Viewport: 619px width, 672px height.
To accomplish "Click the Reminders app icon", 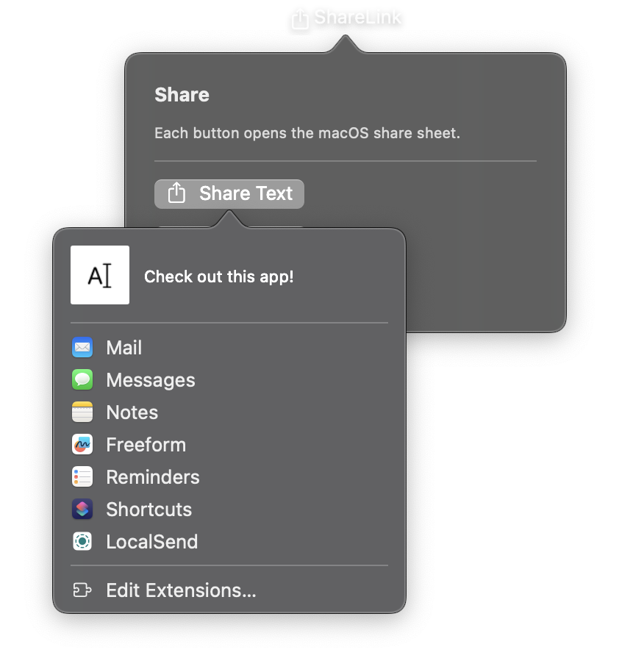I will 82,476.
